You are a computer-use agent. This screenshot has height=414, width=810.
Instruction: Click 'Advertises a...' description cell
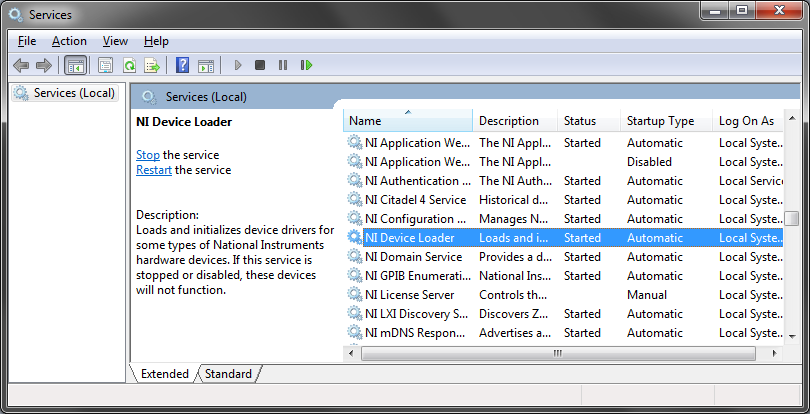515,333
